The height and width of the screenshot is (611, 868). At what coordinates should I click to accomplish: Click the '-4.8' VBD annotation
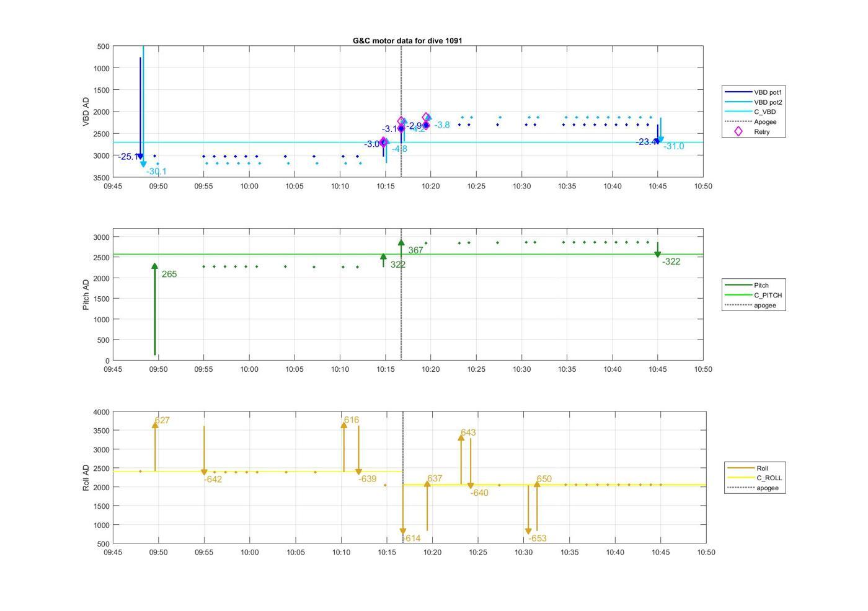coord(399,149)
